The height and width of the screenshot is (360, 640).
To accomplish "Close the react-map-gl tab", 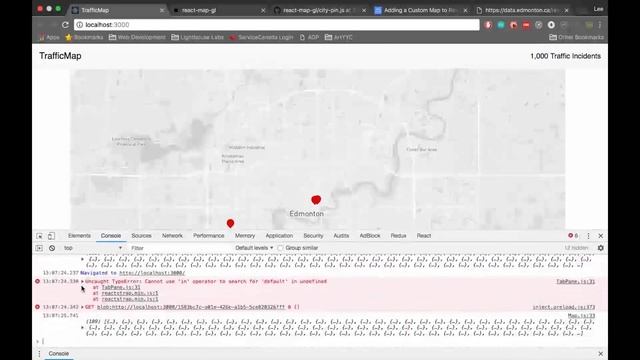I will pos(263,10).
